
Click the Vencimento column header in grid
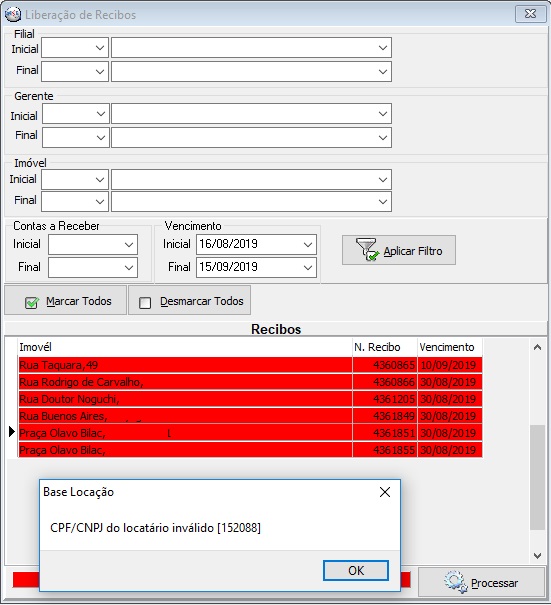pos(450,347)
